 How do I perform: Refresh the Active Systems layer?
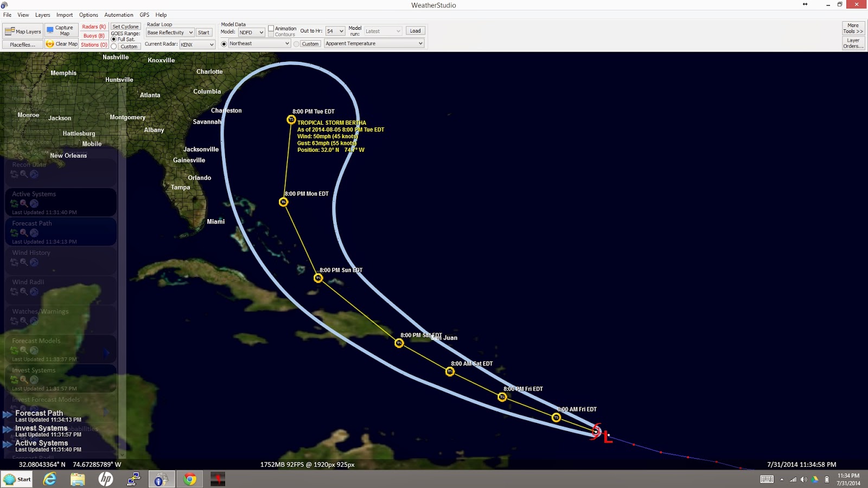click(15, 203)
